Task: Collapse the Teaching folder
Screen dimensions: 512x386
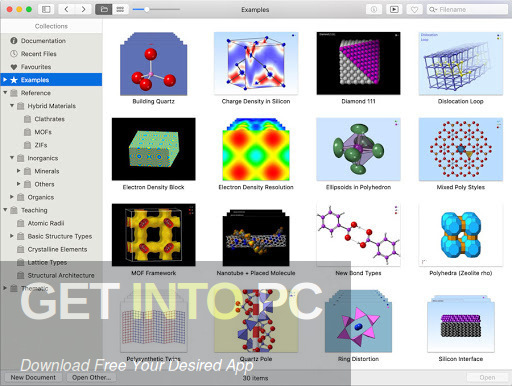Action: (5, 210)
